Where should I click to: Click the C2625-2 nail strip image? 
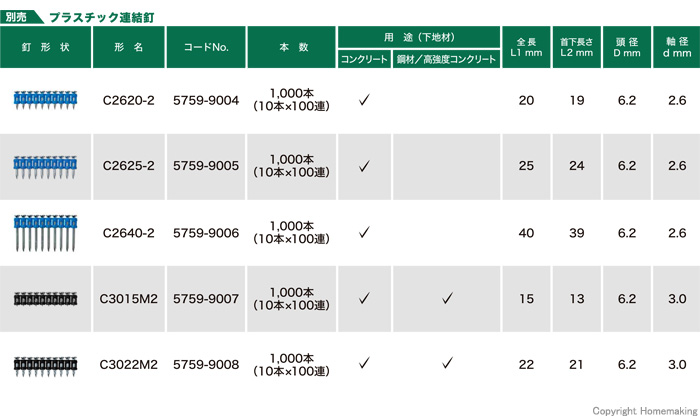pos(45,164)
